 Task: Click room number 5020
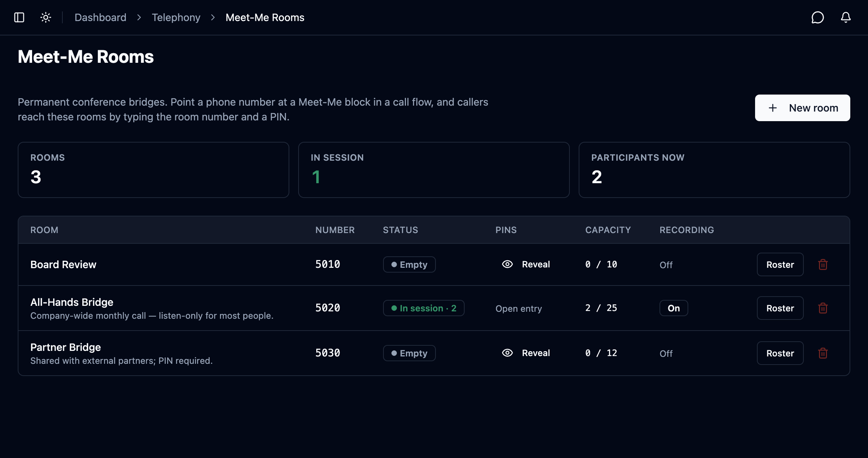pyautogui.click(x=328, y=308)
